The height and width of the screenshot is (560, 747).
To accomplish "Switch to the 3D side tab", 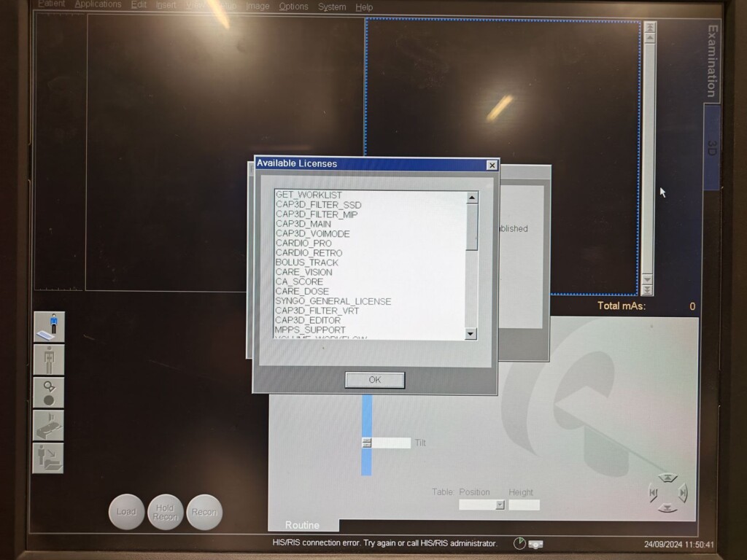I will 712,147.
